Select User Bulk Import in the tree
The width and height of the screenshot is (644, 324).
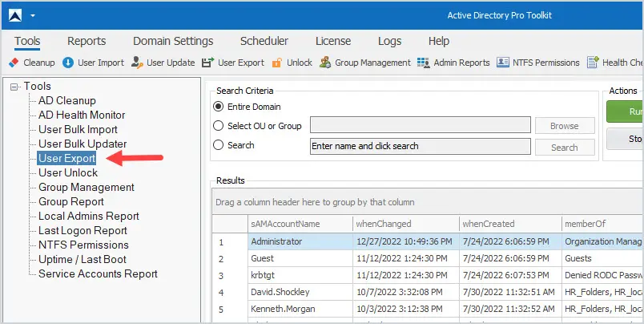pos(78,129)
